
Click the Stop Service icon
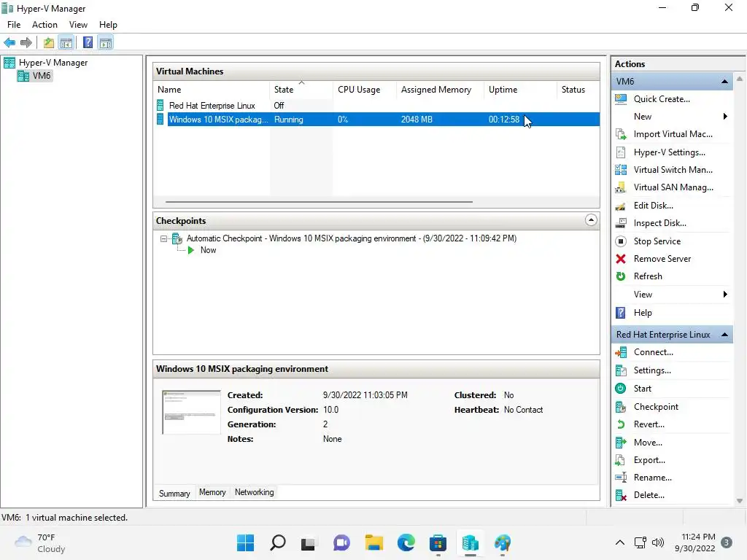pos(621,241)
